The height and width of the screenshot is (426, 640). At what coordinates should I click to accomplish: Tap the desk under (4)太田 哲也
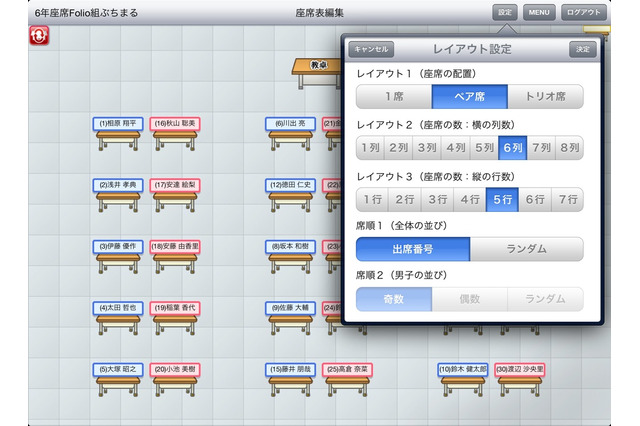[118, 325]
